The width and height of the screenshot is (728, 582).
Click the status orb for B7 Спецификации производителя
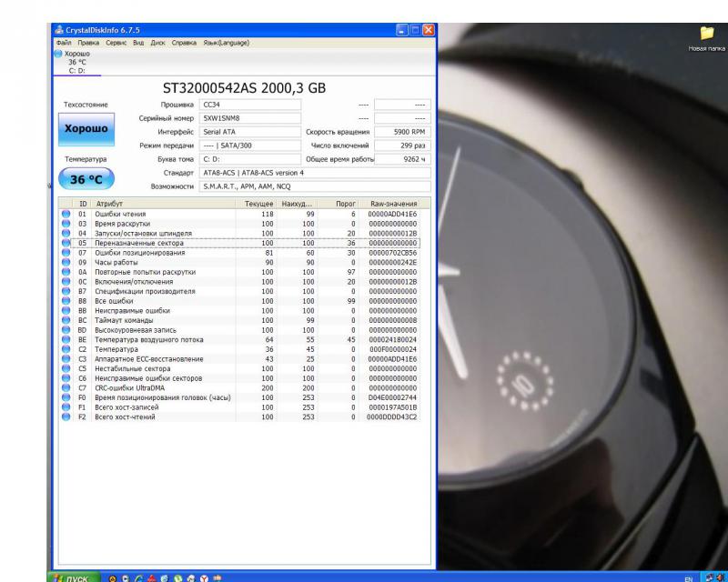tap(66, 292)
